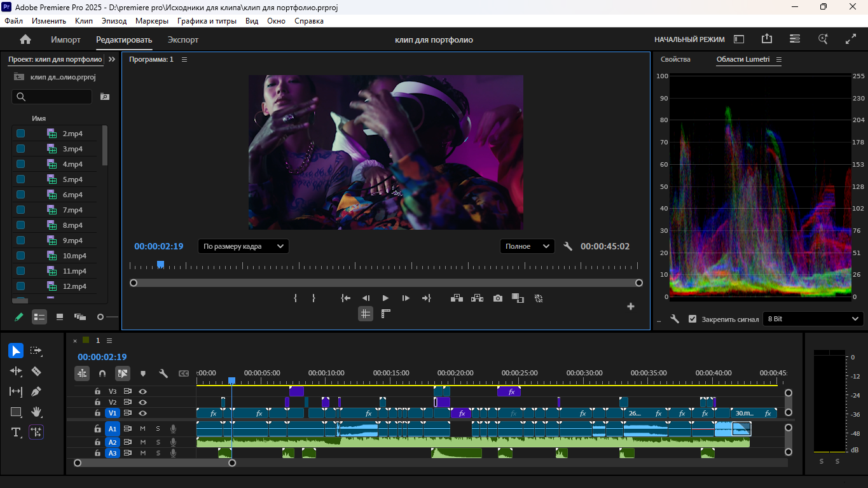Open the Полное resolution dropdown

[x=527, y=246]
